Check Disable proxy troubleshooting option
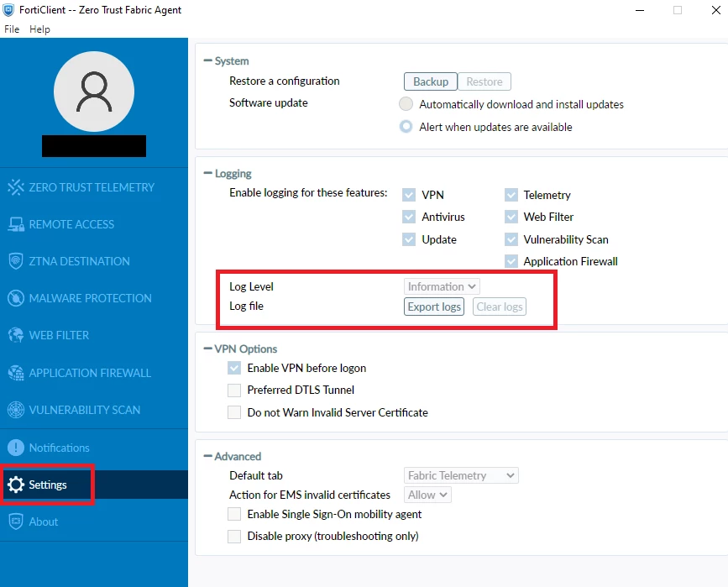The height and width of the screenshot is (587, 728). point(234,537)
